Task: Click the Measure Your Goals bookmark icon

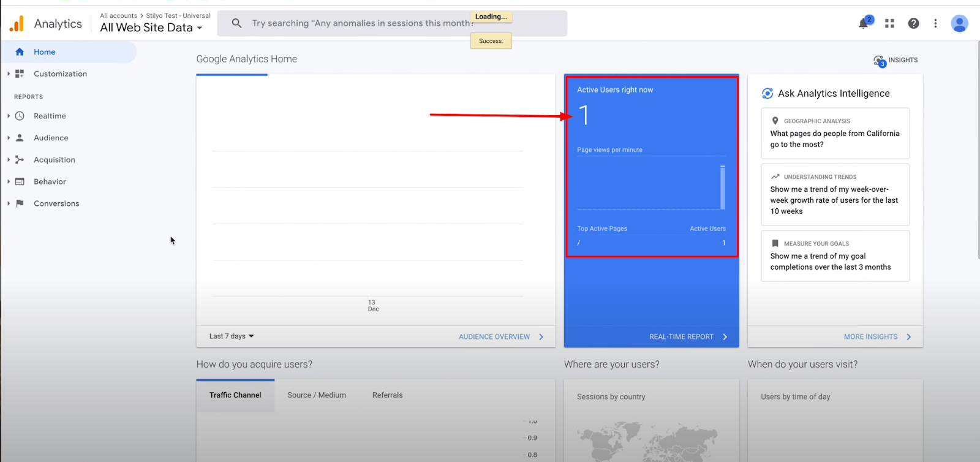Action: click(x=775, y=243)
